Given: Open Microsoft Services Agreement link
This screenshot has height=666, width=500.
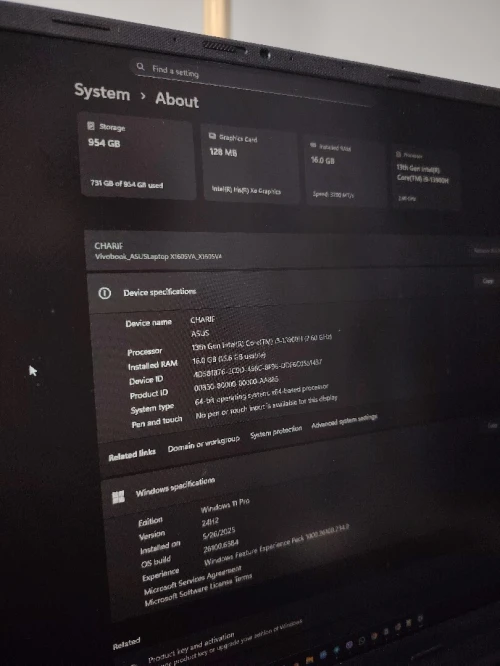Looking at the screenshot, I should coord(192,580).
